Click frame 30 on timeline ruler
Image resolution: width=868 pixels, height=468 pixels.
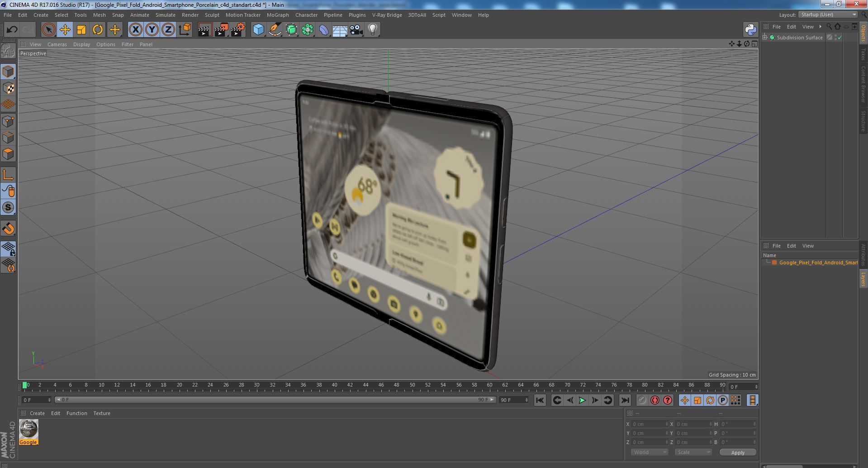coord(256,385)
